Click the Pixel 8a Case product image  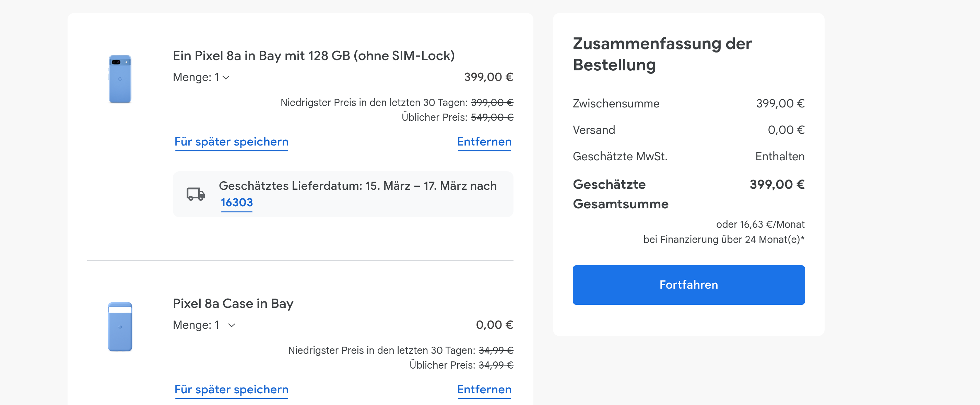pos(120,326)
